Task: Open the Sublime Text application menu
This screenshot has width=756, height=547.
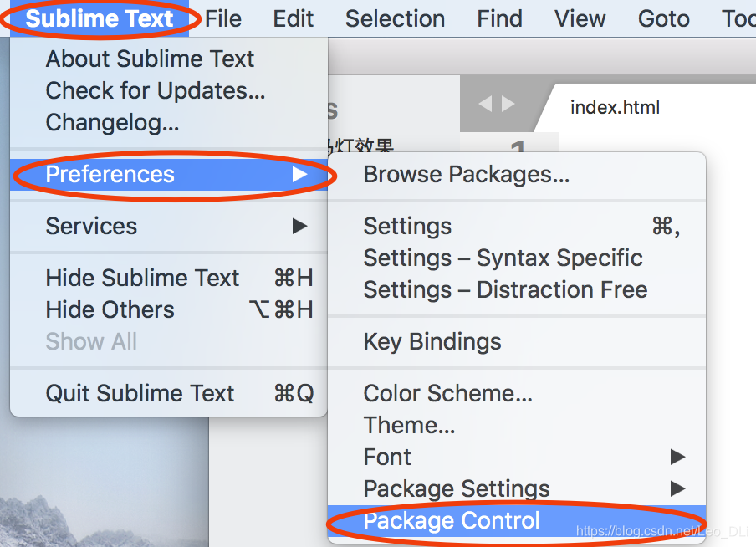Action: (x=100, y=18)
